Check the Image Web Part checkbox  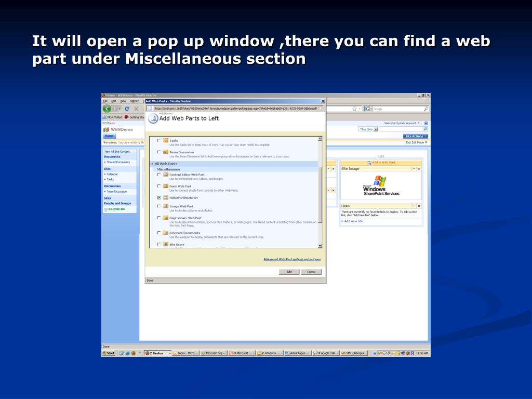[x=159, y=206]
